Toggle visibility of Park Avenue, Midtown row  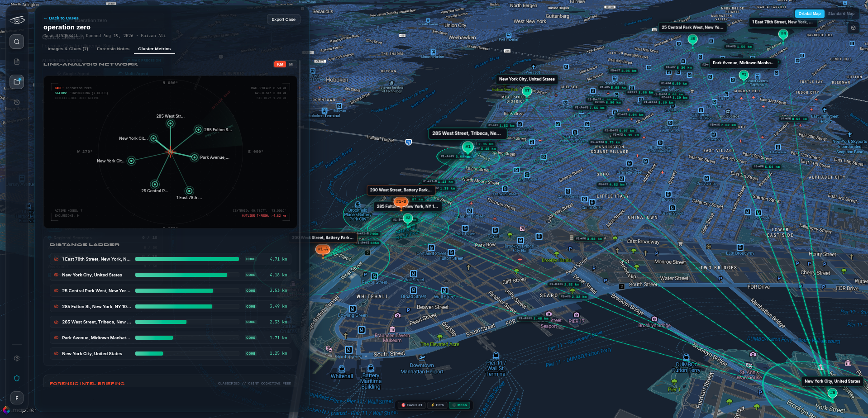click(56, 338)
